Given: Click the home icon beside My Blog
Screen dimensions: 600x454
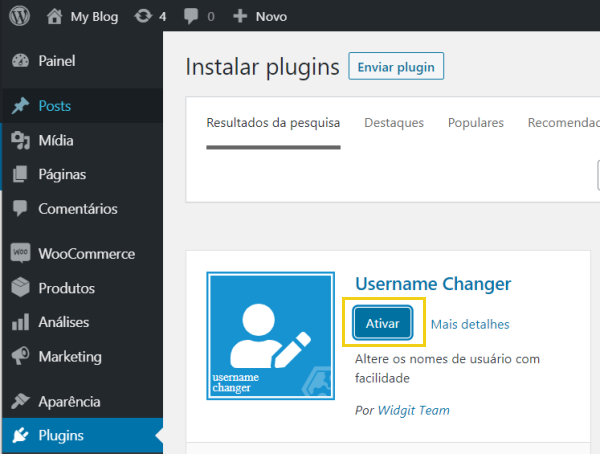Looking at the screenshot, I should click(54, 16).
